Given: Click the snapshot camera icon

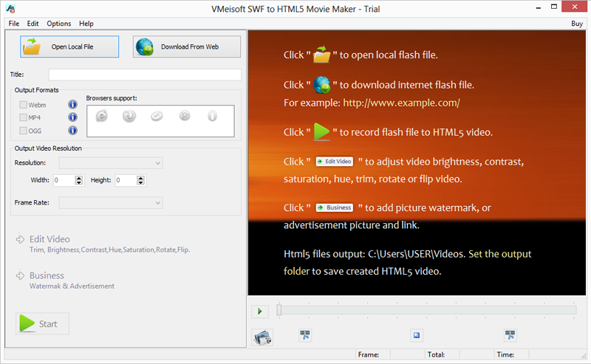Looking at the screenshot, I should tap(262, 337).
